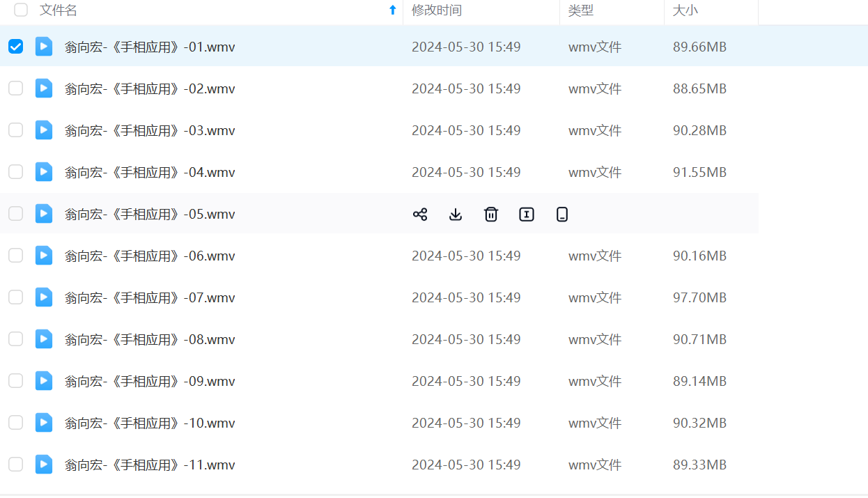Click the share icon on the 05.wmv row
Image resolution: width=868 pixels, height=498 pixels.
[x=420, y=215]
